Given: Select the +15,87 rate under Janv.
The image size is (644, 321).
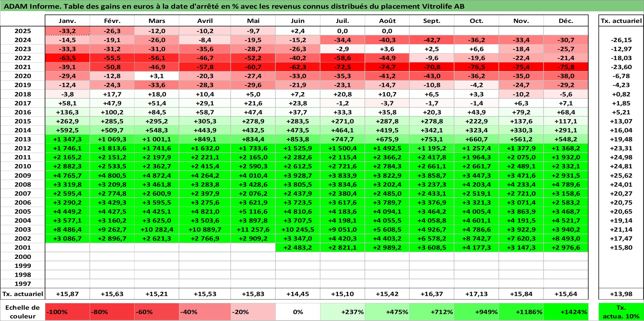Looking at the screenshot, I should pos(67,294).
